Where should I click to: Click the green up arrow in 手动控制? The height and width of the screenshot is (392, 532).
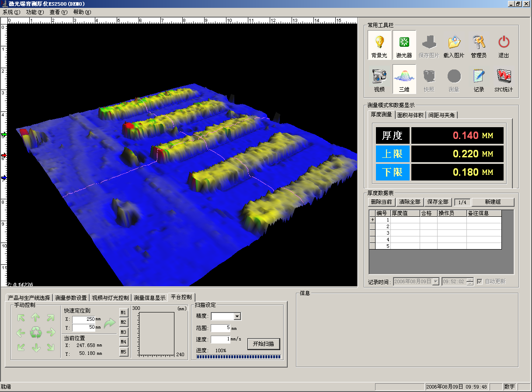(36, 318)
